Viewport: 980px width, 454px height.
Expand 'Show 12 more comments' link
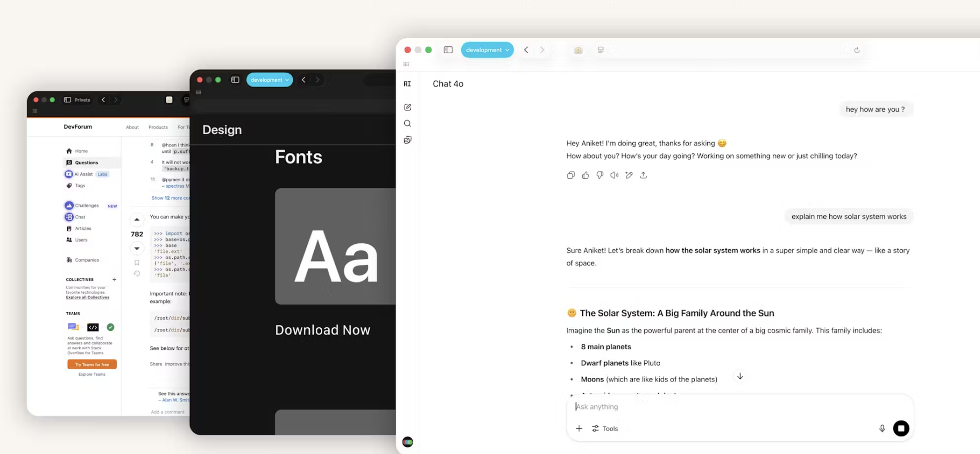coord(170,198)
